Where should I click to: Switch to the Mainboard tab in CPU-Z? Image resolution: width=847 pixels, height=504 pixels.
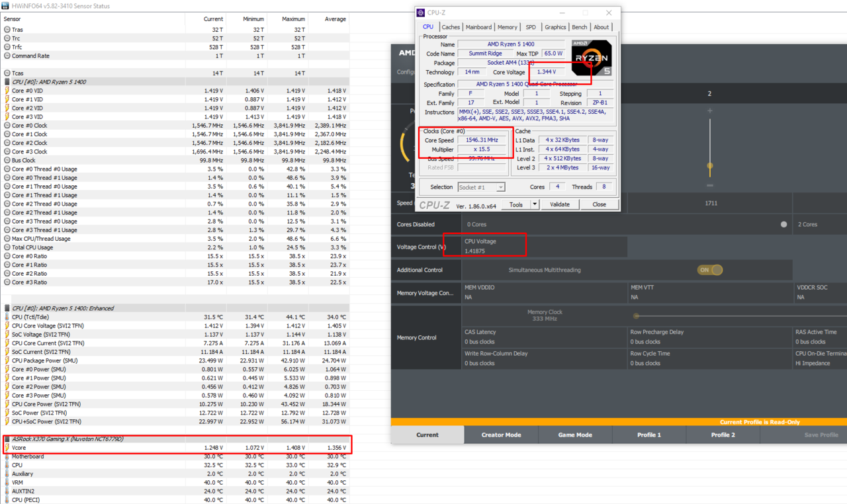478,27
